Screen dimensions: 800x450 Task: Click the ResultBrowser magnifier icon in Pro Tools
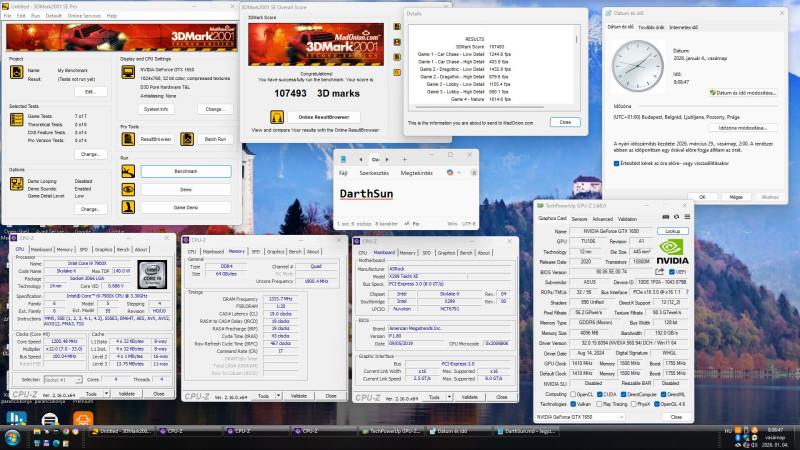point(128,139)
